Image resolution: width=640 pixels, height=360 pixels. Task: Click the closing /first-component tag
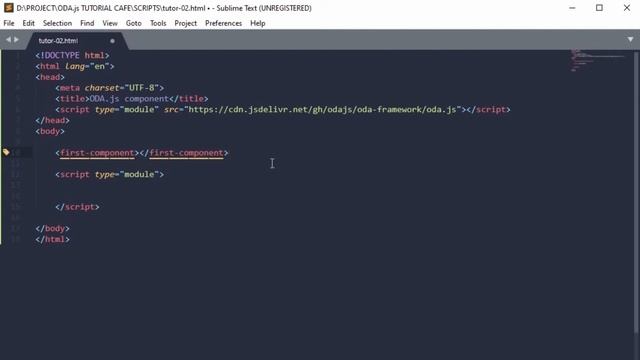[x=184, y=153]
